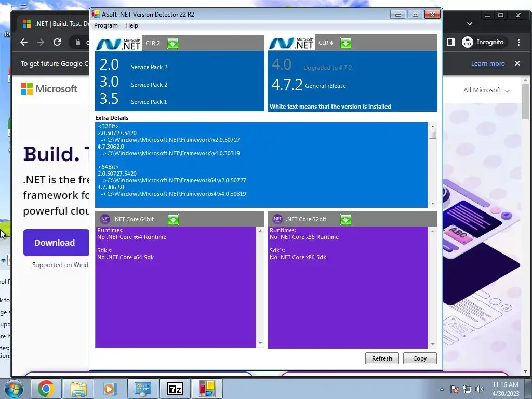Screen dimensions: 532x399
Task: Click the Copy button
Action: [x=420, y=358]
